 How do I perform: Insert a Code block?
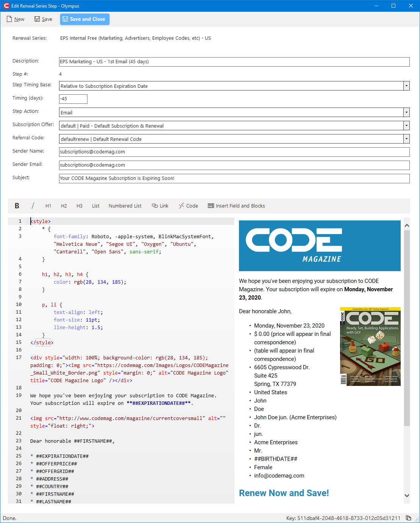coord(188,206)
